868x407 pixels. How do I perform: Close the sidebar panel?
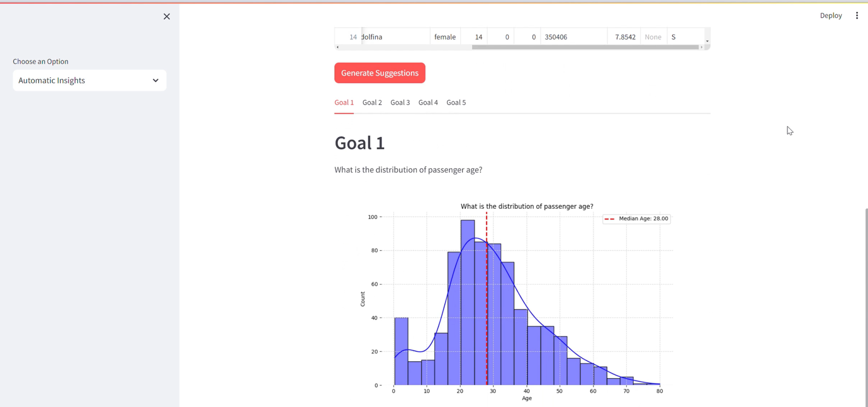click(x=167, y=17)
